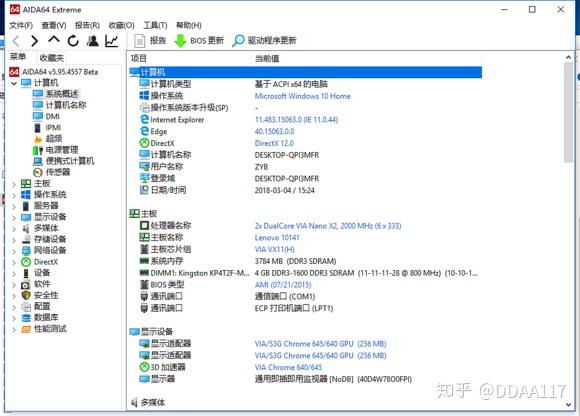Select 系统概述 in the tree
Viewport: 580px width, 416px height.
62,94
